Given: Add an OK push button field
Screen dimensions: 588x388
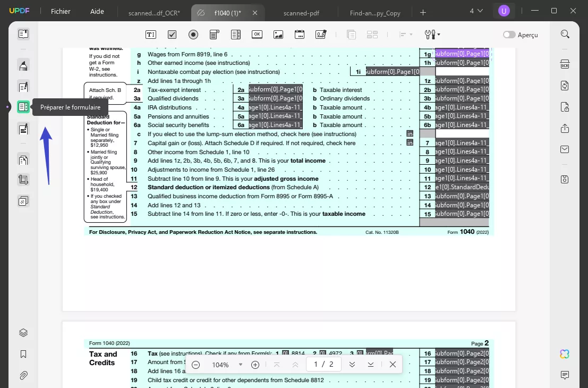Looking at the screenshot, I should [257, 34].
